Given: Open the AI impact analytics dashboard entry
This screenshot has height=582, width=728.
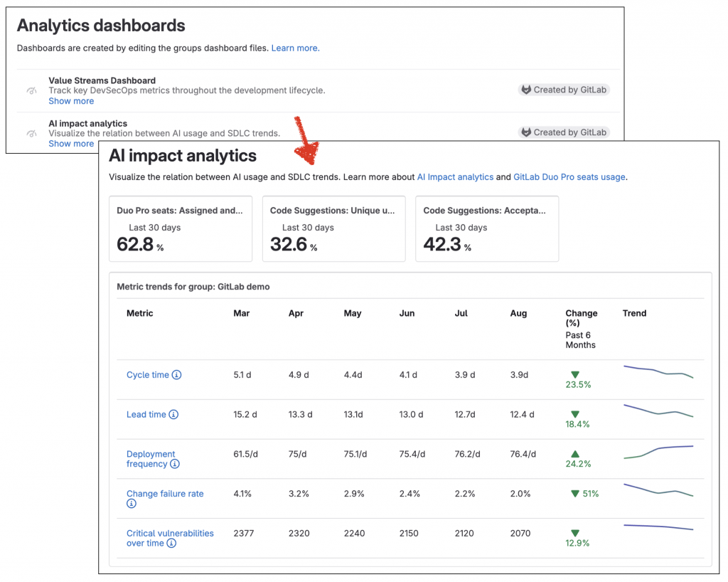Looking at the screenshot, I should (x=87, y=124).
